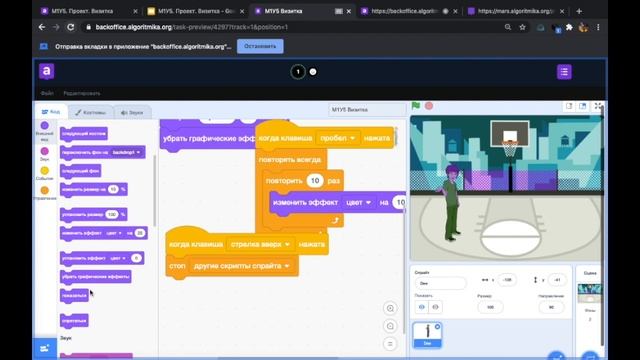640x360 pixels.
Task: Click the Algoritmika 'a' logo
Action: [47, 71]
